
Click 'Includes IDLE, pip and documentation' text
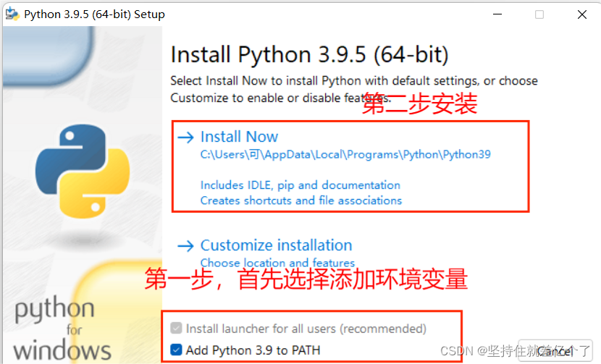click(x=300, y=185)
